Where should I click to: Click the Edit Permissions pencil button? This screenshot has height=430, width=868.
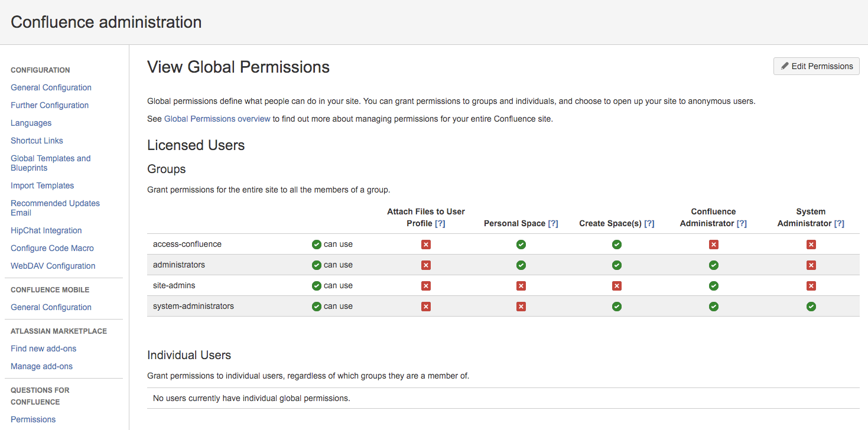[816, 66]
